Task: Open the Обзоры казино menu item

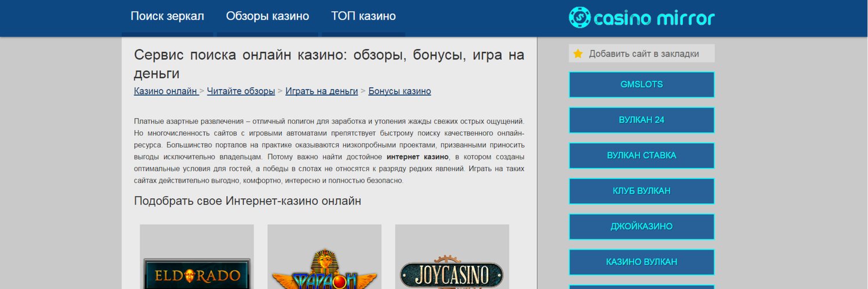Action: point(267,16)
